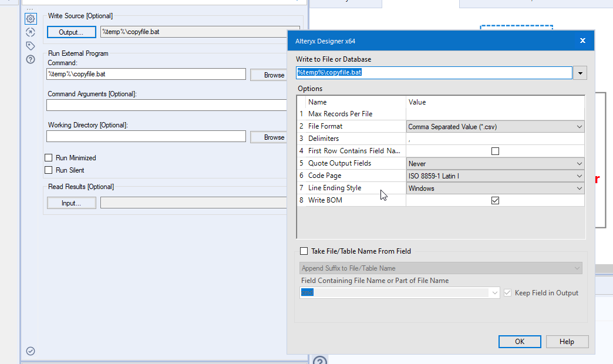Open the Configuration gear icon

tap(31, 19)
